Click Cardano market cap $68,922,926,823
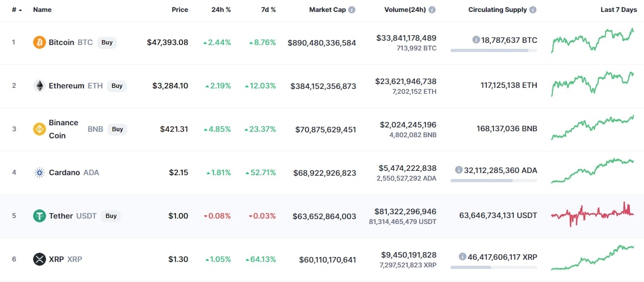 (325, 172)
